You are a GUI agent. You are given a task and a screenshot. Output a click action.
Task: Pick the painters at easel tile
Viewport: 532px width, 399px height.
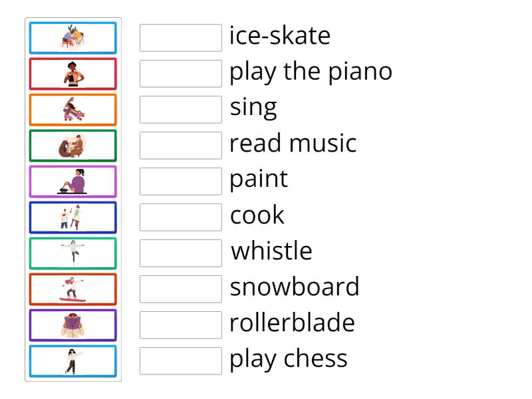pos(73,218)
